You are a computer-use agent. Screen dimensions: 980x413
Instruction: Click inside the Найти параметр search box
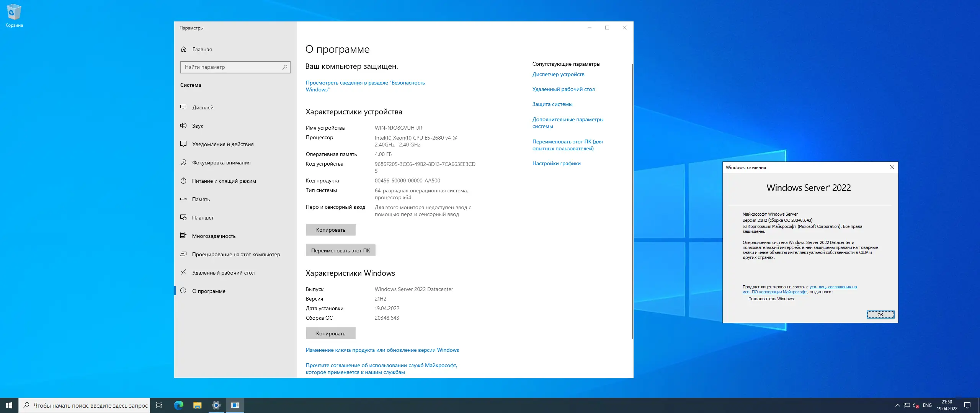(x=235, y=67)
